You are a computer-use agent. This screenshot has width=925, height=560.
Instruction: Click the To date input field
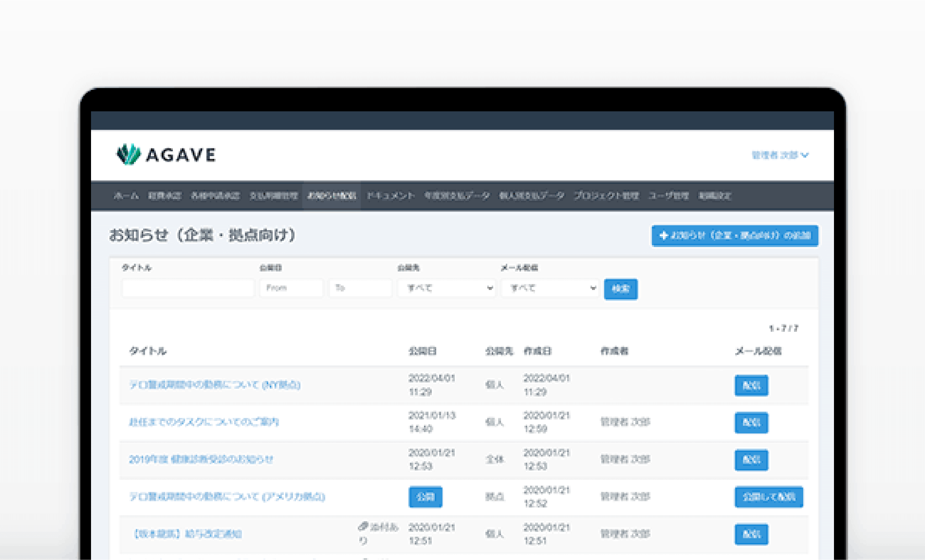pyautogui.click(x=360, y=288)
